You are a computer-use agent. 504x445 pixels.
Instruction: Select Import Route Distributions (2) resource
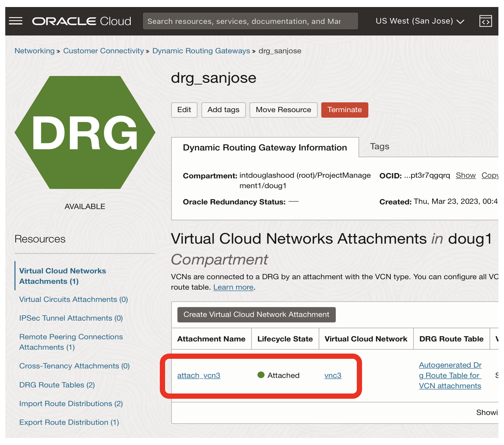tap(71, 404)
